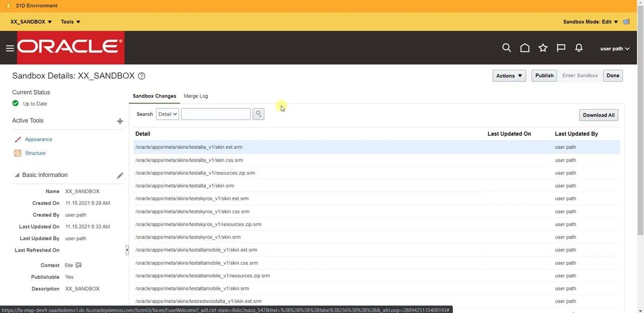Select row testskyros_v1/skin.css.srm
Viewport: 644px width, 313px height.
click(377, 211)
